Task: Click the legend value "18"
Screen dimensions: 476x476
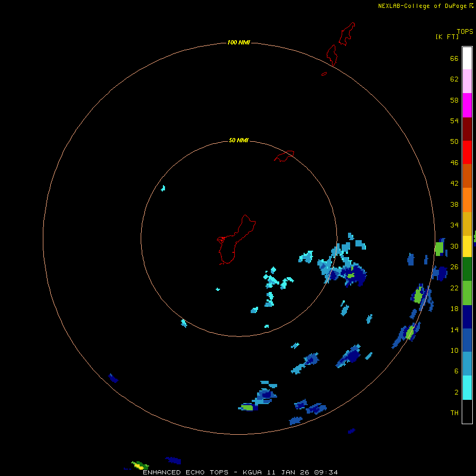Action: 454,309
